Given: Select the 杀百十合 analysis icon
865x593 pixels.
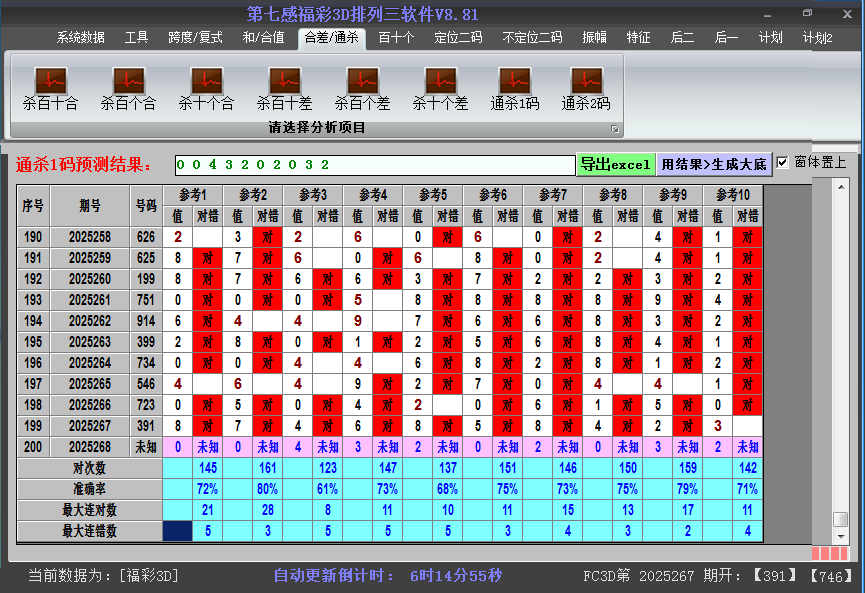Looking at the screenshot, I should coord(49,86).
